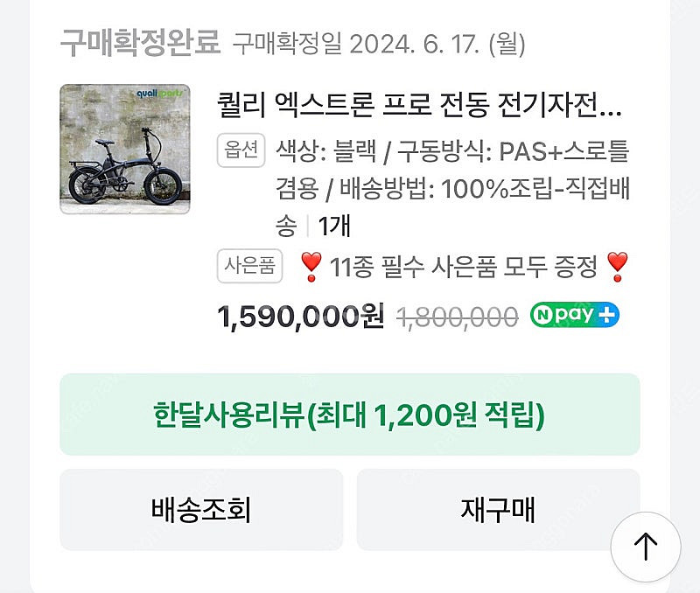The image size is (700, 593).
Task: Click the 1,590,000원 sale price
Action: 300,316
